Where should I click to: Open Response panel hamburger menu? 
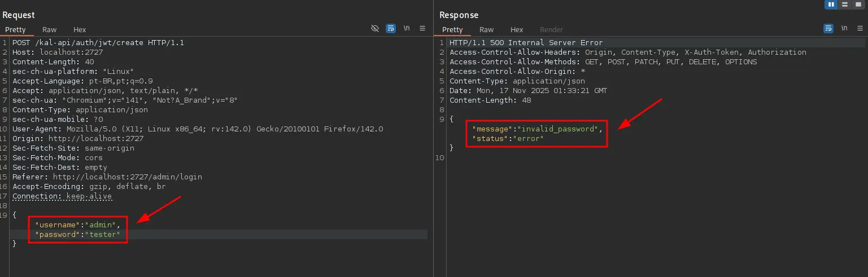pyautogui.click(x=860, y=28)
